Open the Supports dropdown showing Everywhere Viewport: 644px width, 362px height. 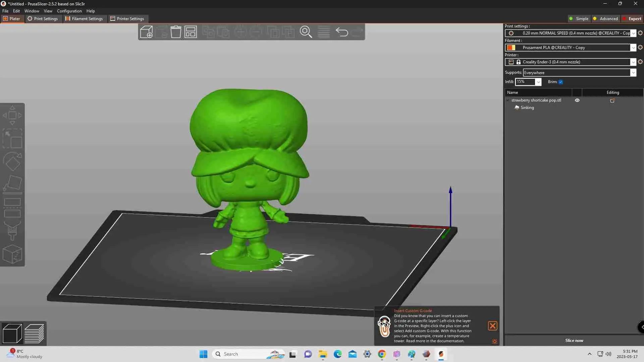[579, 72]
